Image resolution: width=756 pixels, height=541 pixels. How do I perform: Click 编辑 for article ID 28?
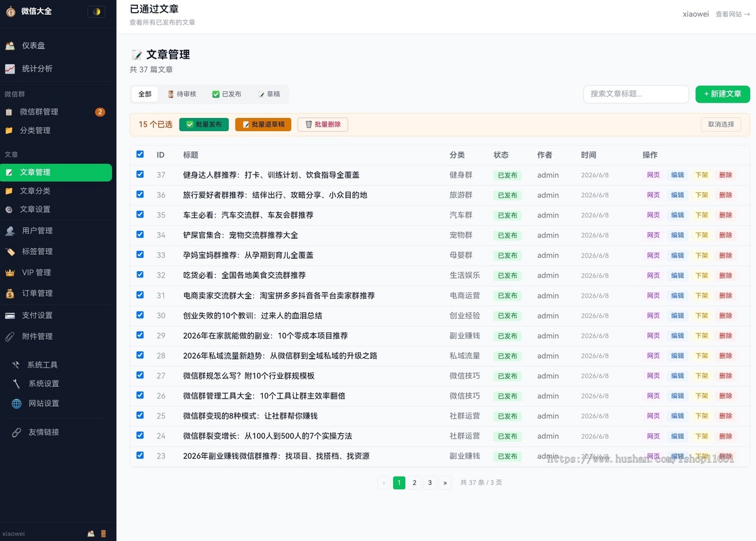(677, 356)
